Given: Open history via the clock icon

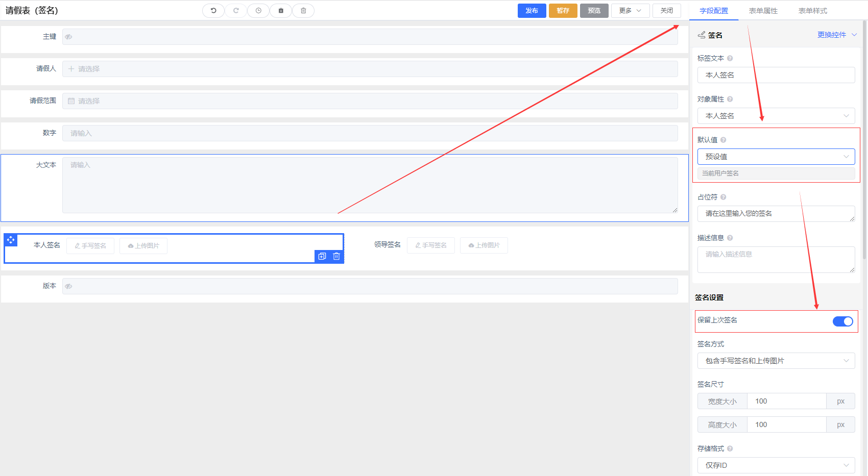Looking at the screenshot, I should coord(258,11).
